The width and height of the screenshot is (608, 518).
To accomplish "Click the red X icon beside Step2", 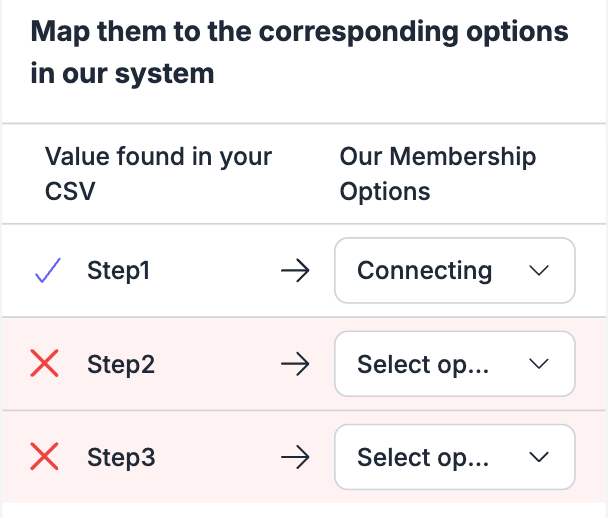I will pos(44,363).
